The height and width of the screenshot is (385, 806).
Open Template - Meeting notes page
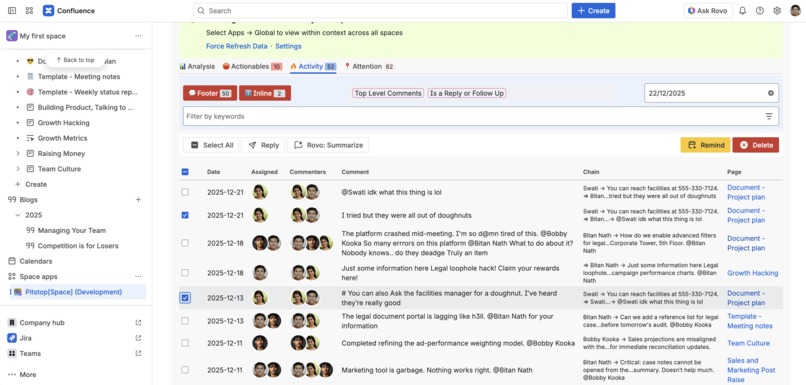coord(79,77)
